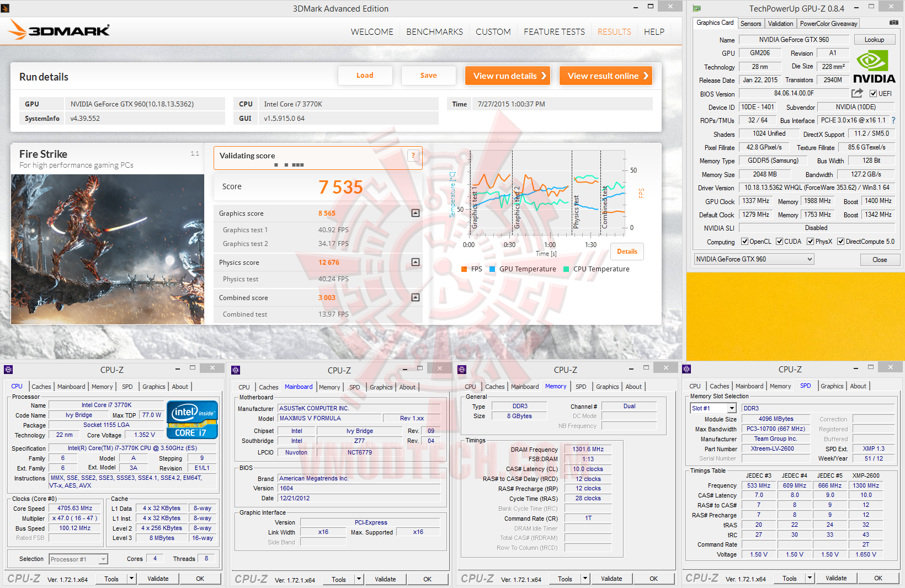Open Caches tab in CPU-Z CPU window
Image resolution: width=905 pixels, height=588 pixels.
tap(41, 387)
